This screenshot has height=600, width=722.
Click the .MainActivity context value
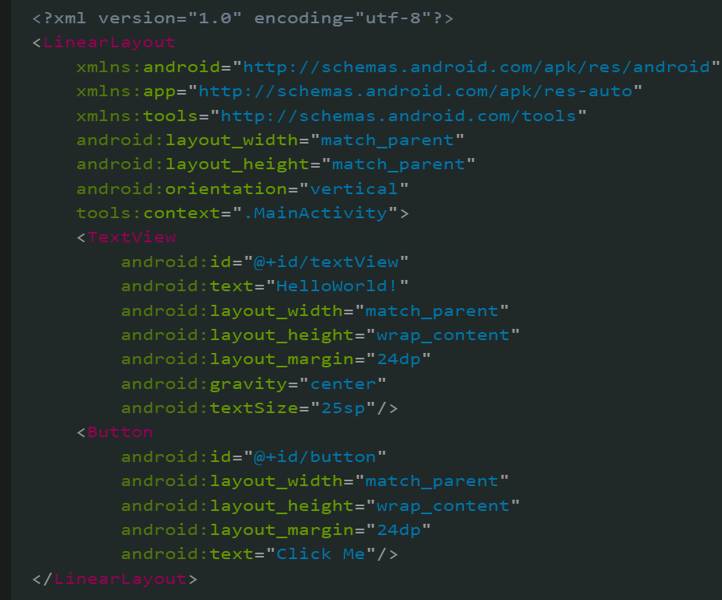pos(315,213)
